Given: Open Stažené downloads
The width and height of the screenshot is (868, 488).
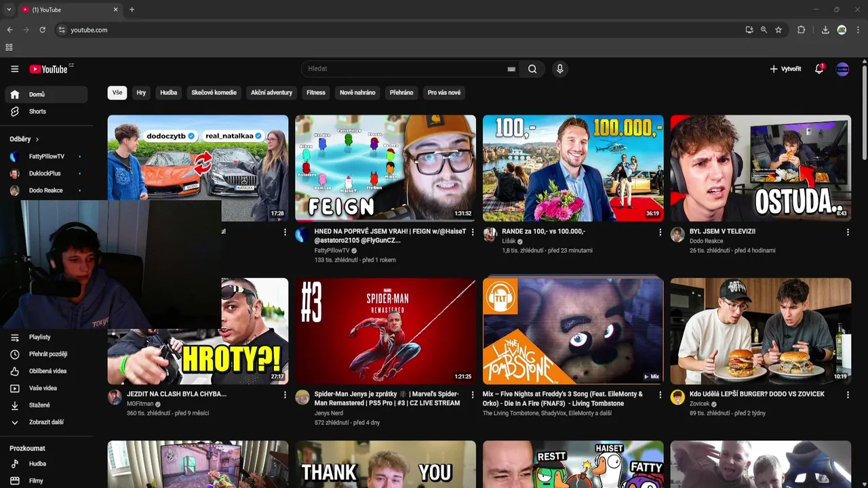Looking at the screenshot, I should click(46, 405).
